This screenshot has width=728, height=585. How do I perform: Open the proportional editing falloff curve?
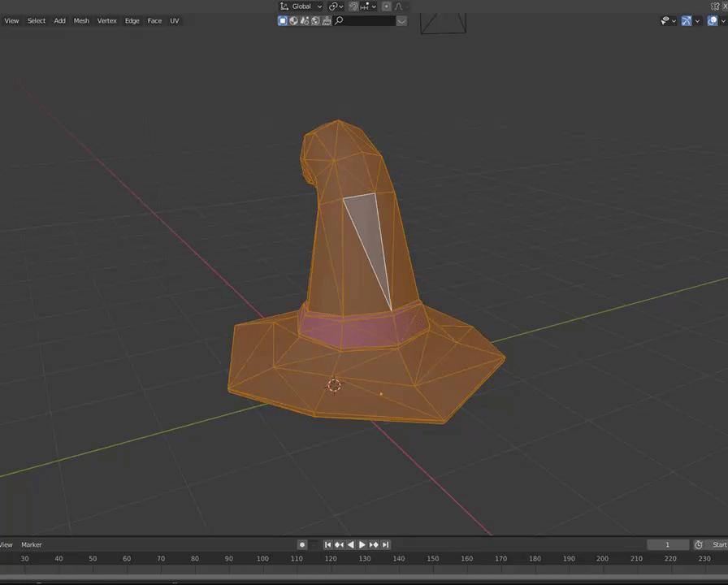tap(399, 6)
